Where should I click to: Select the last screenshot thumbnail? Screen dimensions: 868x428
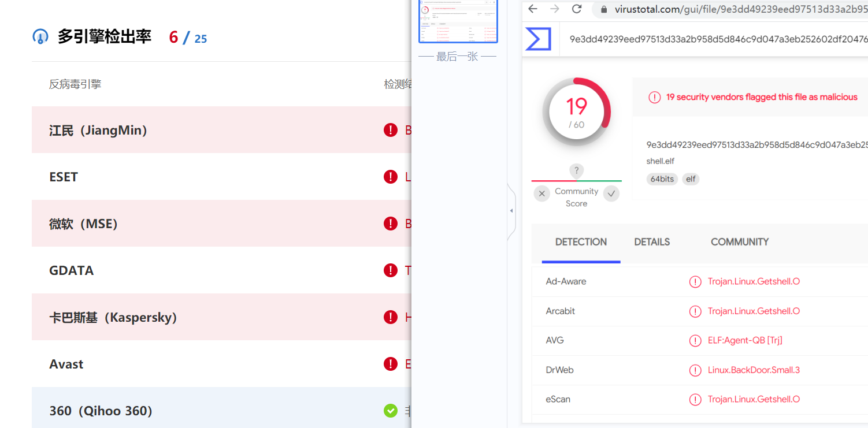click(x=458, y=21)
